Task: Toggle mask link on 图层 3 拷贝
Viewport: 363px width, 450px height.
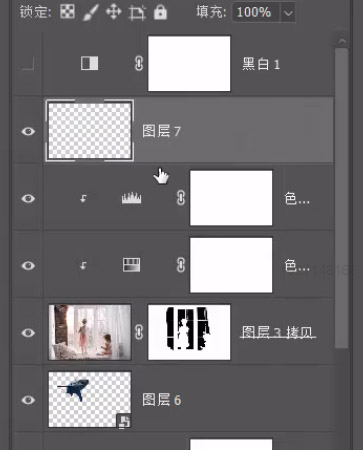Action: click(x=139, y=332)
